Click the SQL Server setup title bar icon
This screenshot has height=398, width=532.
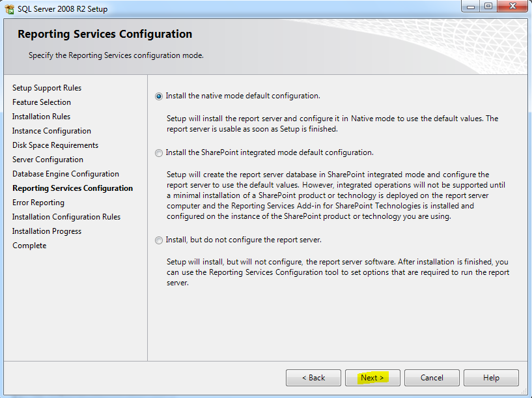tap(10, 9)
